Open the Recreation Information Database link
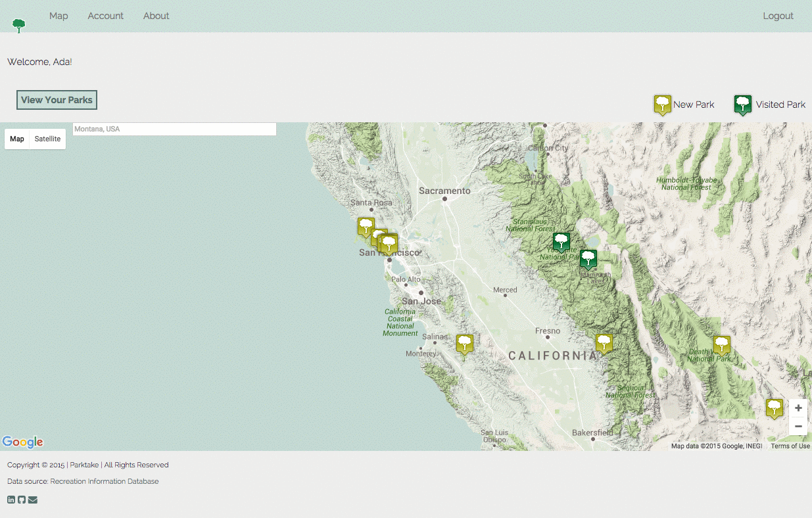 (x=105, y=481)
